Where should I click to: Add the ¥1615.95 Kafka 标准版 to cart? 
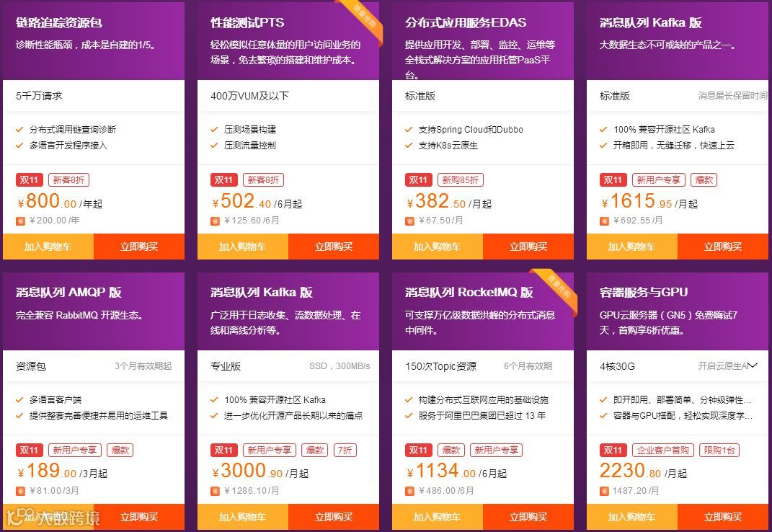point(632,247)
